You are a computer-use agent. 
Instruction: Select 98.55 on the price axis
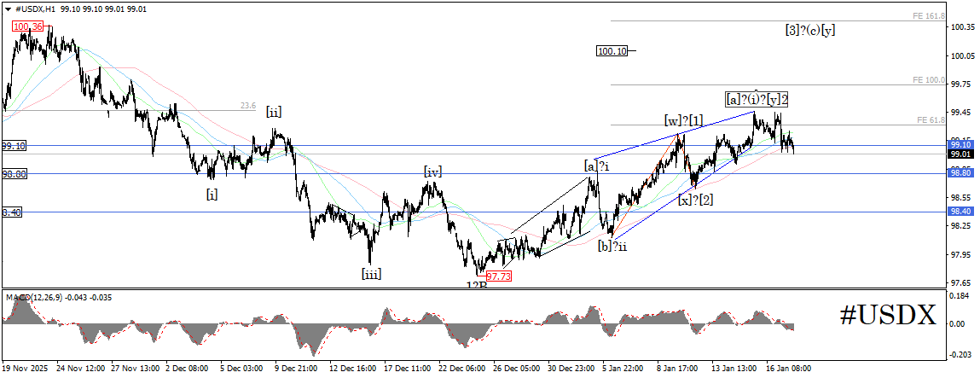tap(960, 197)
